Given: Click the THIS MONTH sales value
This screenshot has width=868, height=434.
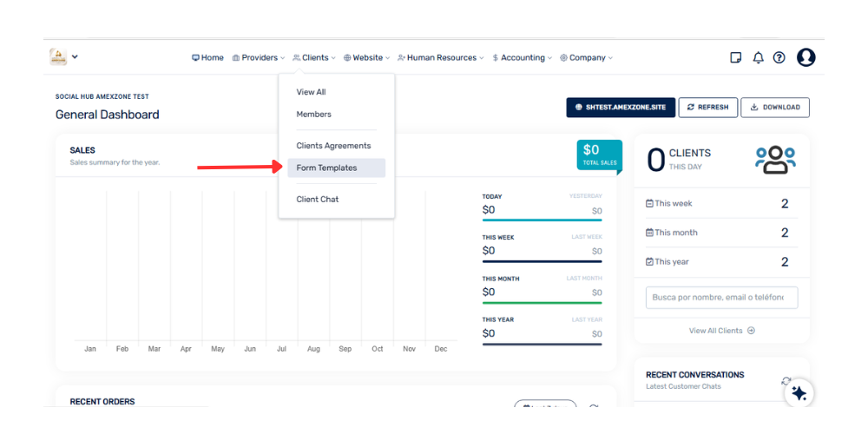Looking at the screenshot, I should pyautogui.click(x=488, y=292).
